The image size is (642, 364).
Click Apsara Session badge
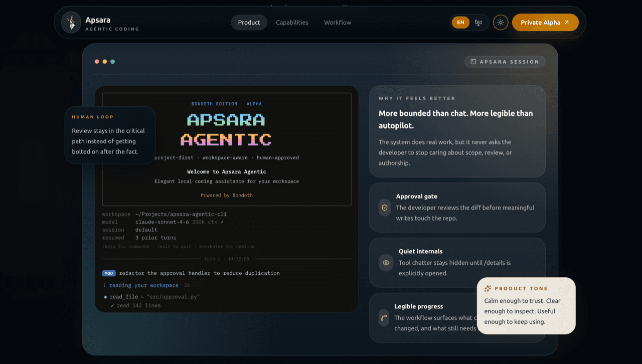tap(505, 62)
